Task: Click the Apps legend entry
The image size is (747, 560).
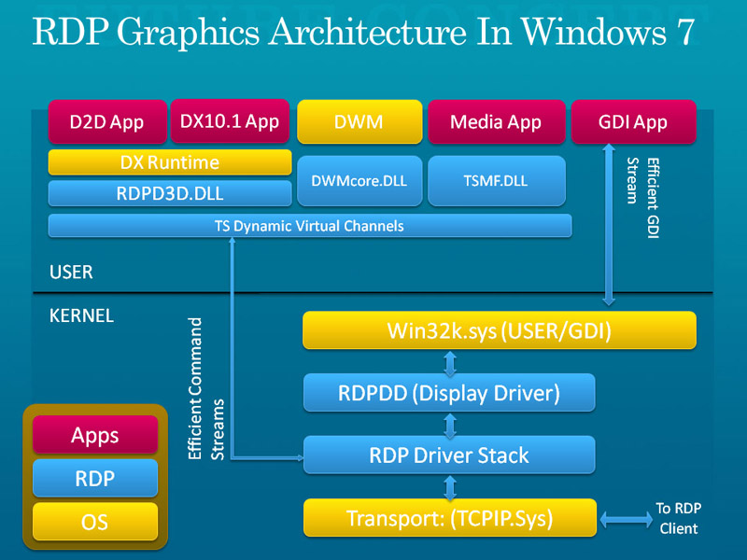Action: (95, 435)
